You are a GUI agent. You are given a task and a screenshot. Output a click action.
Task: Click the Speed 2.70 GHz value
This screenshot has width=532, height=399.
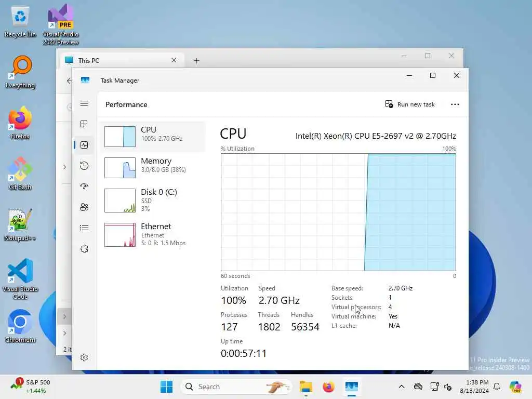click(279, 300)
